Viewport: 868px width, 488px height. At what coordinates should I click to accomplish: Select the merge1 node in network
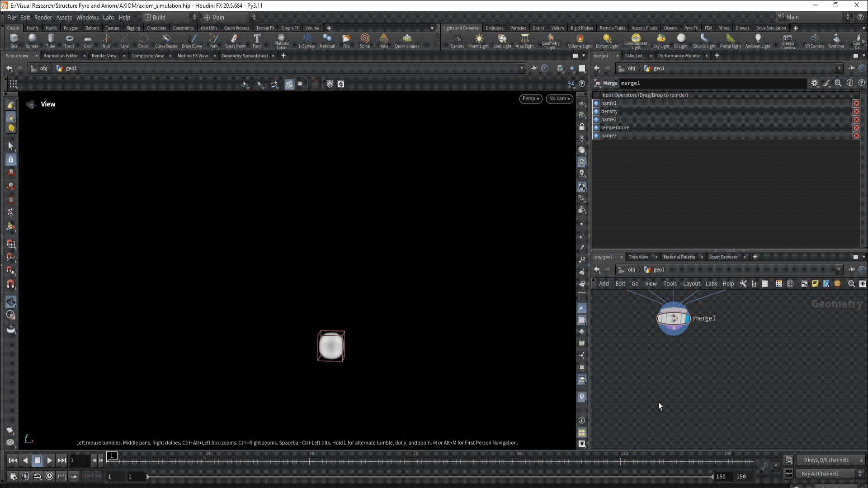[673, 319]
